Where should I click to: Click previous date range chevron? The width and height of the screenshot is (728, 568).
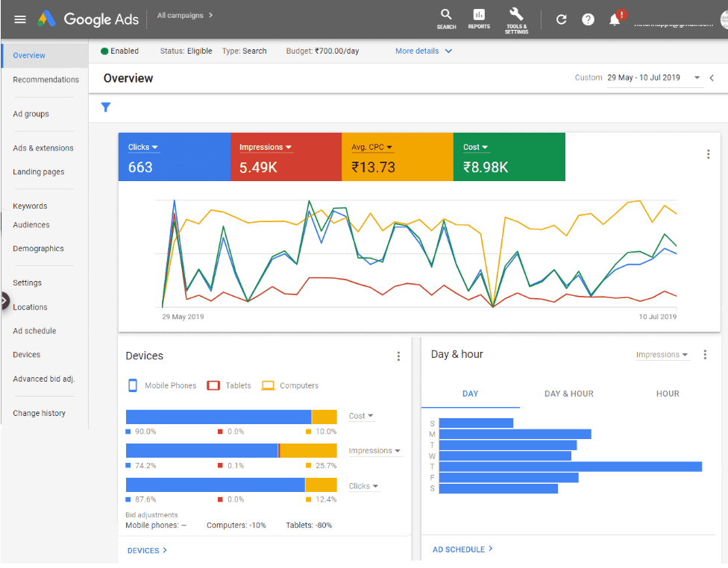point(712,78)
